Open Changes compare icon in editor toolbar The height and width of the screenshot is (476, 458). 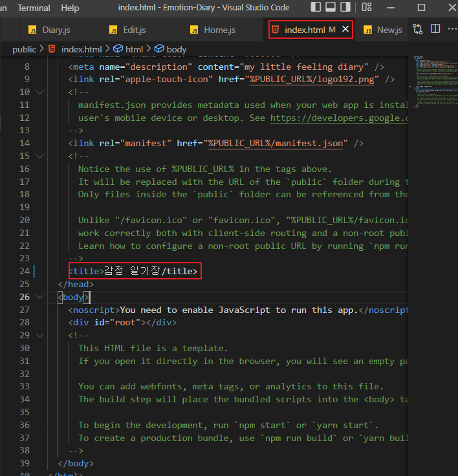tap(417, 30)
